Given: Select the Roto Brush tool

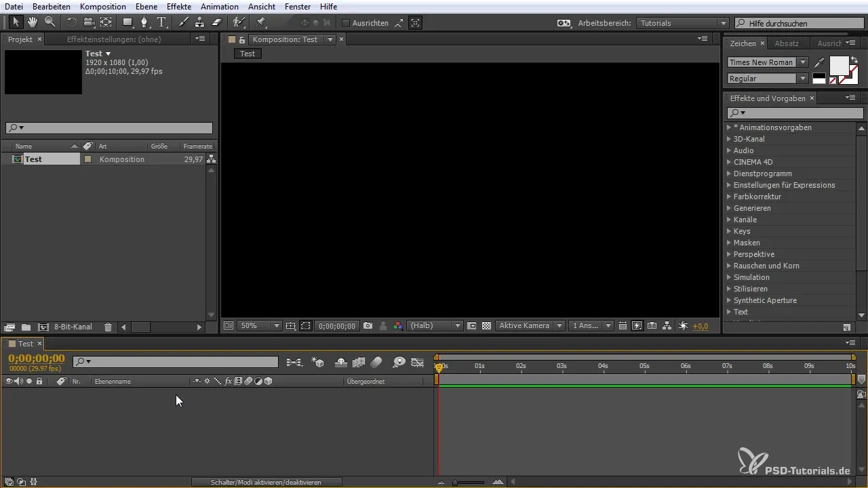Looking at the screenshot, I should [x=239, y=22].
